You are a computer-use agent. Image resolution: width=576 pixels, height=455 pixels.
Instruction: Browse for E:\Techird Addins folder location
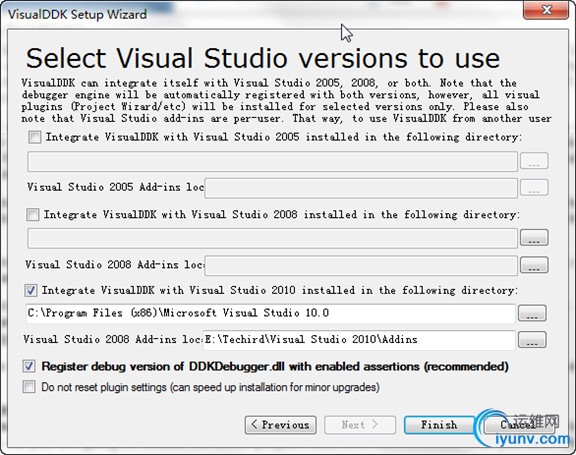pyautogui.click(x=532, y=340)
